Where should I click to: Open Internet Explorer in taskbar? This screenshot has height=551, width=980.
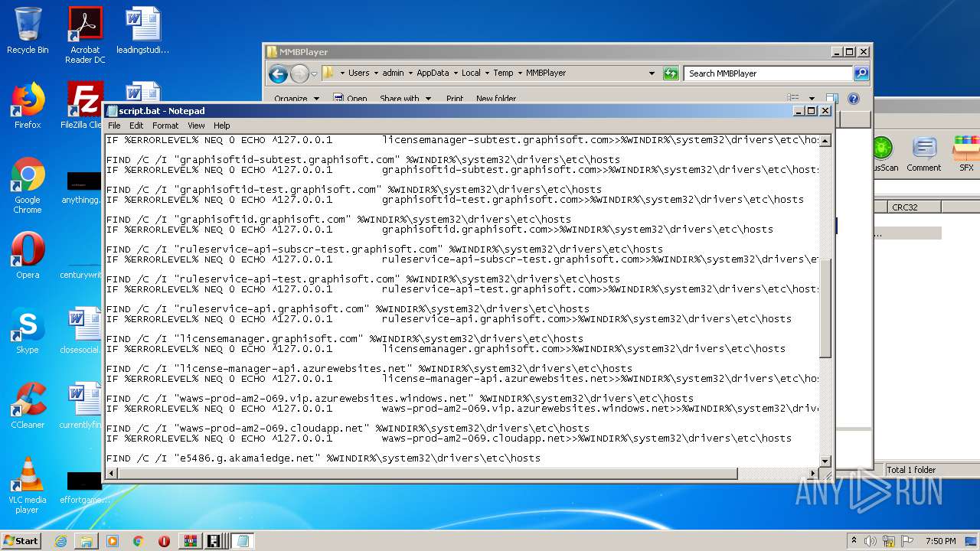(x=60, y=541)
